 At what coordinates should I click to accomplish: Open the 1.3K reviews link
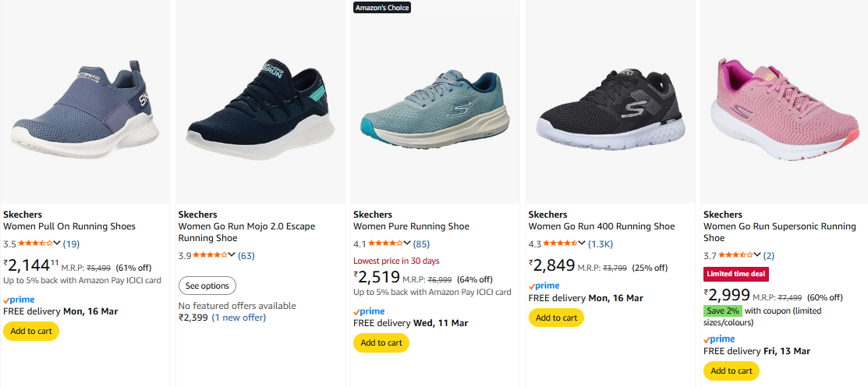pyautogui.click(x=601, y=243)
